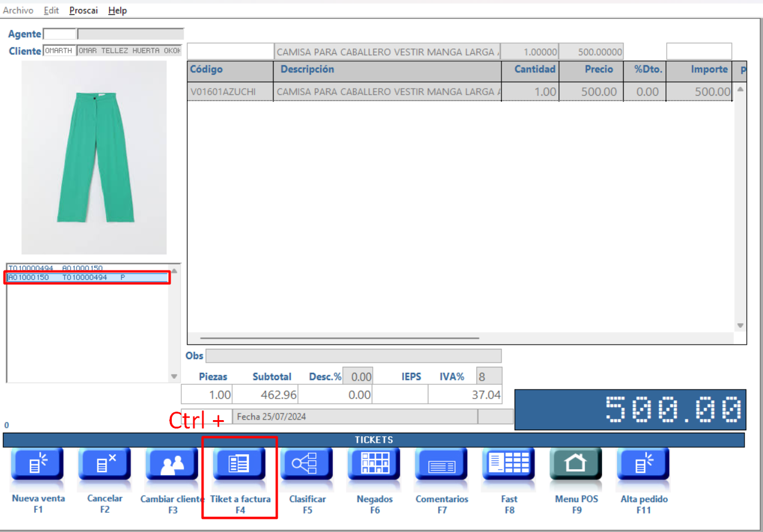Viewport: 763px width, 532px height.
Task: Click the Agente code input field
Action: tap(59, 34)
